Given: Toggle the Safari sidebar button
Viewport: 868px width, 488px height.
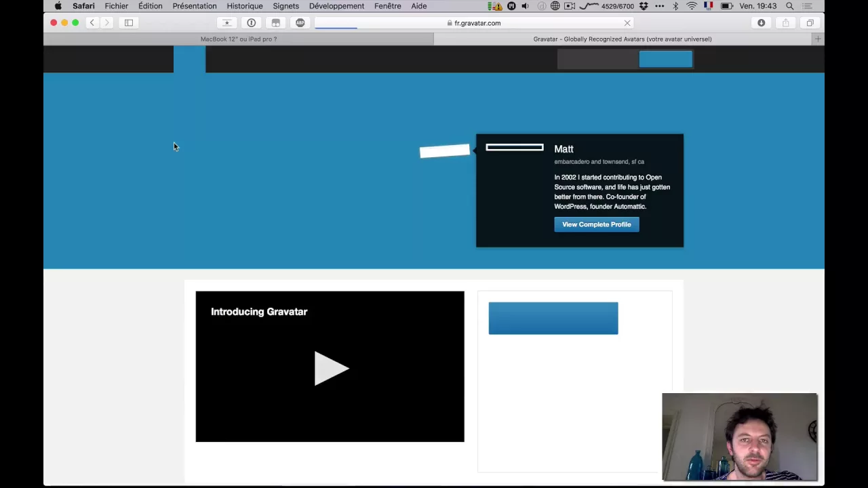Looking at the screenshot, I should point(129,23).
